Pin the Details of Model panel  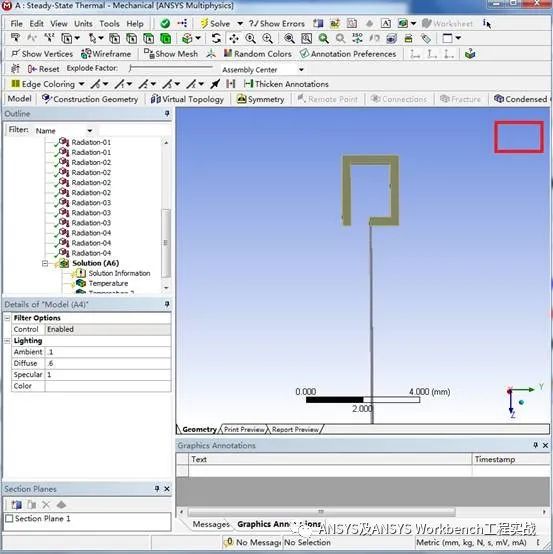(x=167, y=304)
